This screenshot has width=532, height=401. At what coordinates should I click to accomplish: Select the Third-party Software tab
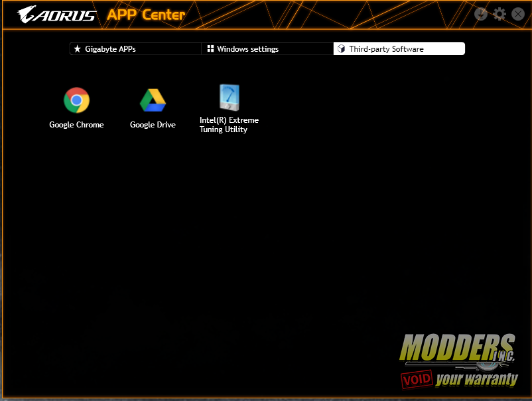399,49
